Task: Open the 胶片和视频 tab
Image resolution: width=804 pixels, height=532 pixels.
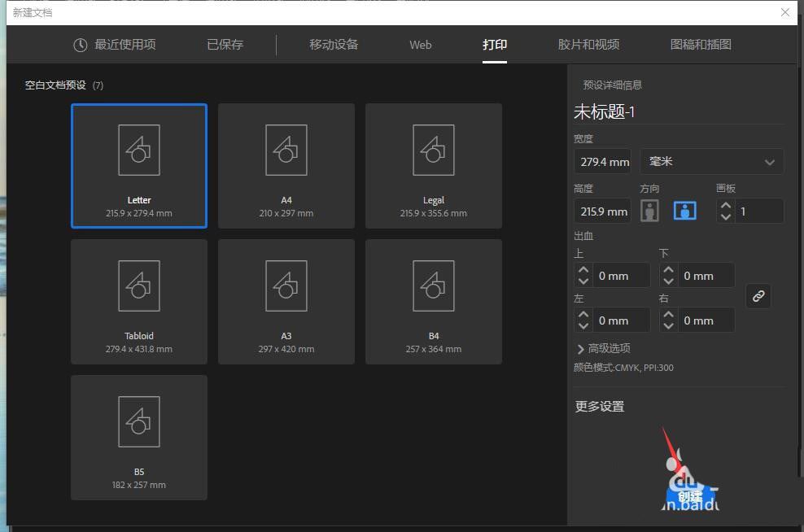Action: point(588,45)
